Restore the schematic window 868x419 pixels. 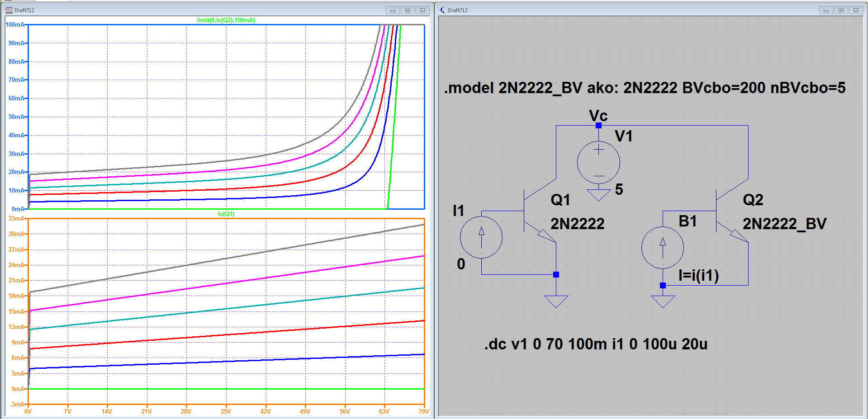(x=841, y=10)
